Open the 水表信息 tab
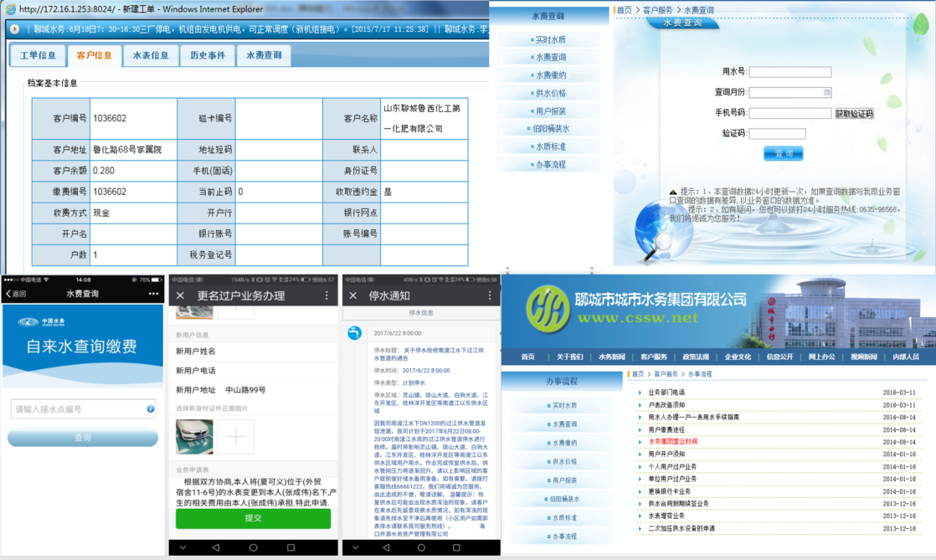Image resolution: width=936 pixels, height=560 pixels. point(151,55)
